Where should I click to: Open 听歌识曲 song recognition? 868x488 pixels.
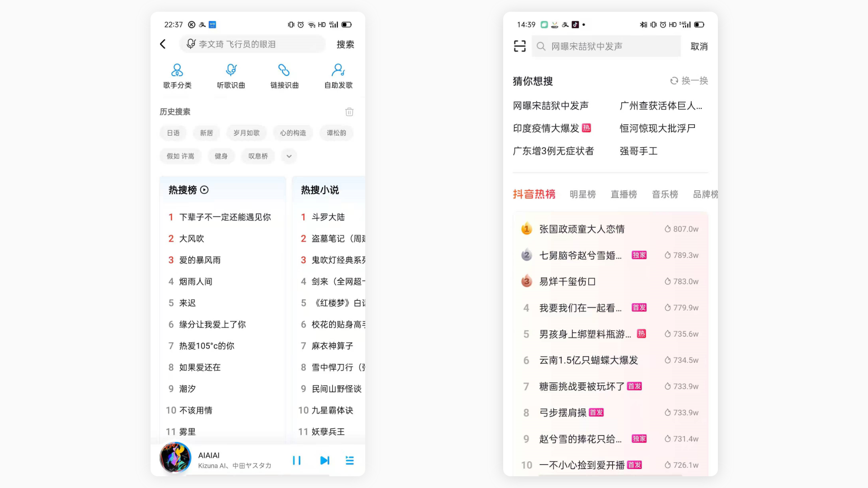(231, 76)
